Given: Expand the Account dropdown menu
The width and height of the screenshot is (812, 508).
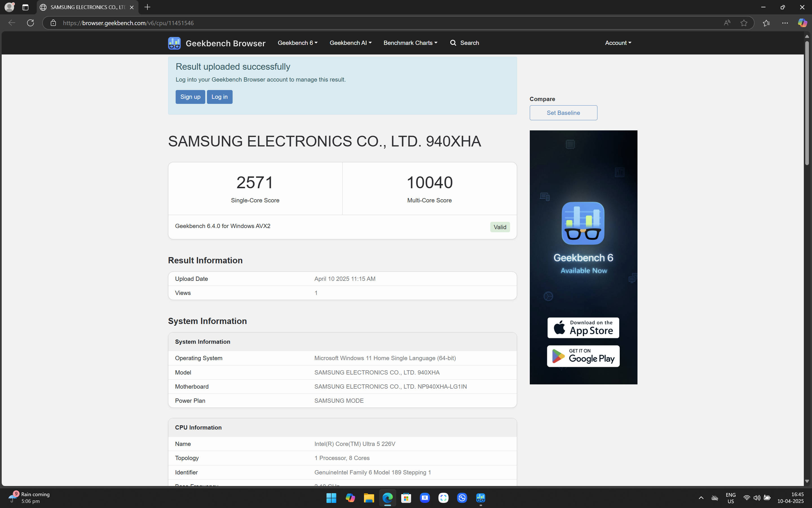Looking at the screenshot, I should (618, 43).
